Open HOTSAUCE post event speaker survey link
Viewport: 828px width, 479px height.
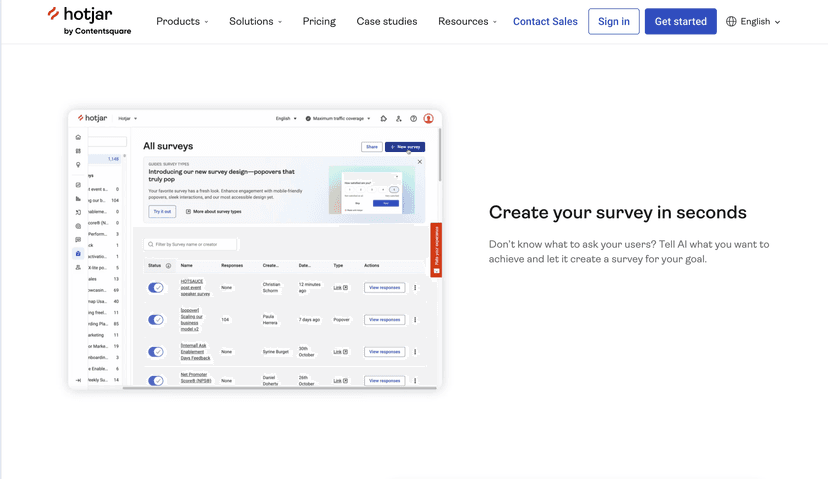195,287
